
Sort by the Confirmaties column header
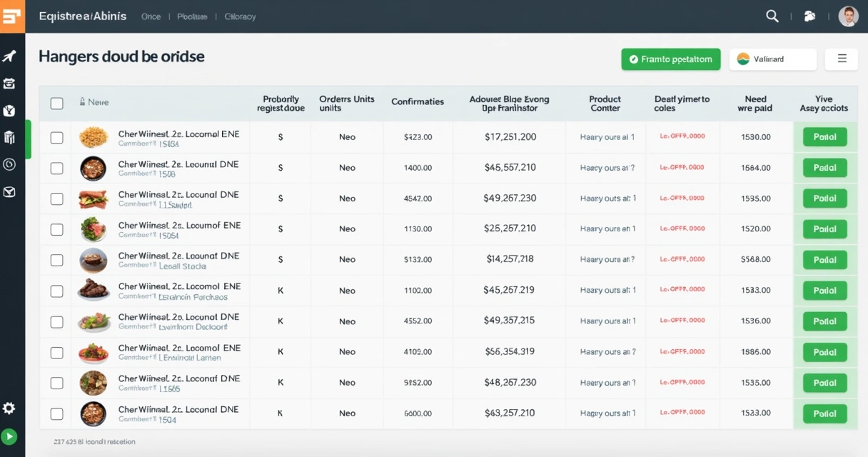click(418, 102)
